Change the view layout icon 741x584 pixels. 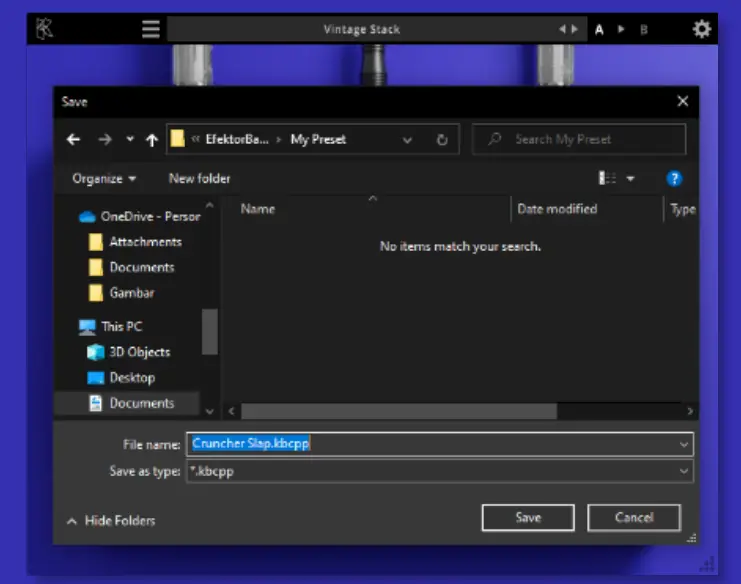click(x=607, y=178)
